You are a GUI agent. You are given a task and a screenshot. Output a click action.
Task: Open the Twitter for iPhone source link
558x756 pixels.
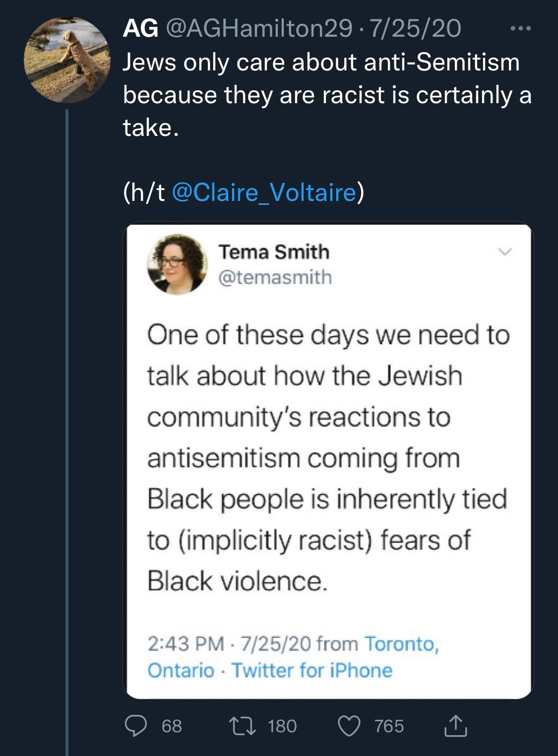point(312,670)
